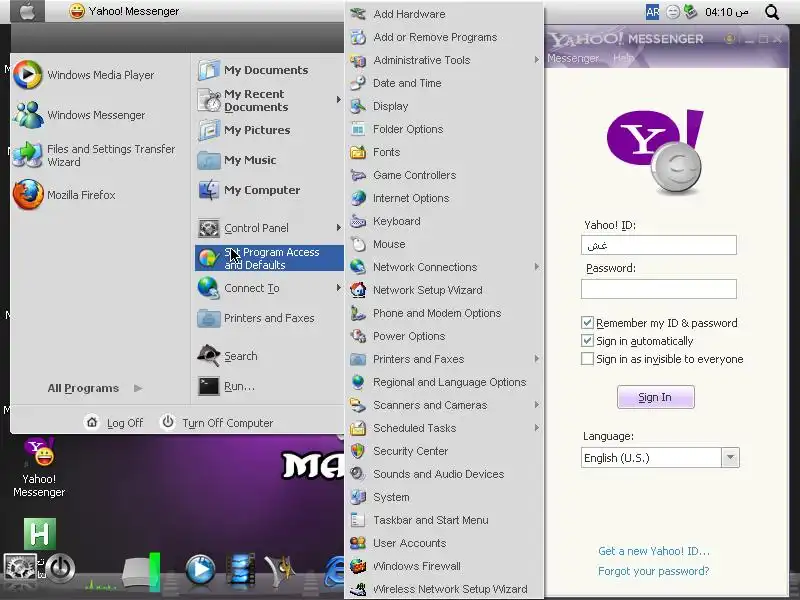800x600 pixels.
Task: Click the magnifier search icon in top bar
Action: pyautogui.click(x=772, y=12)
